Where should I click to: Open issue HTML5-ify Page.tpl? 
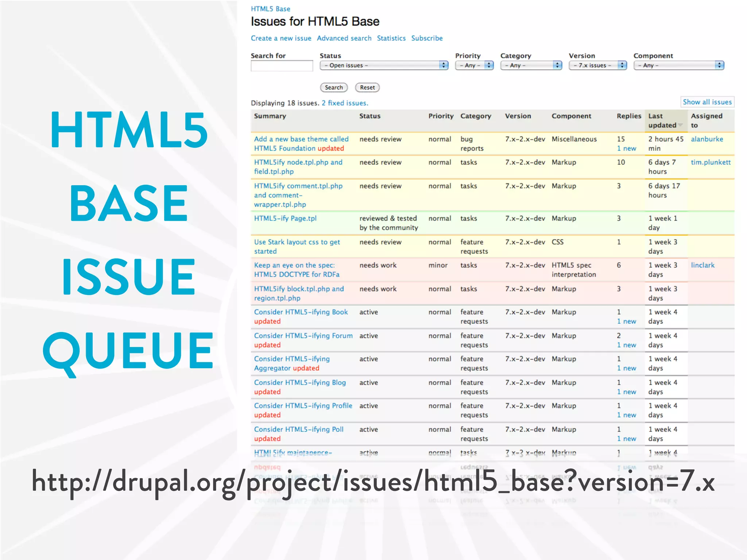pos(285,218)
